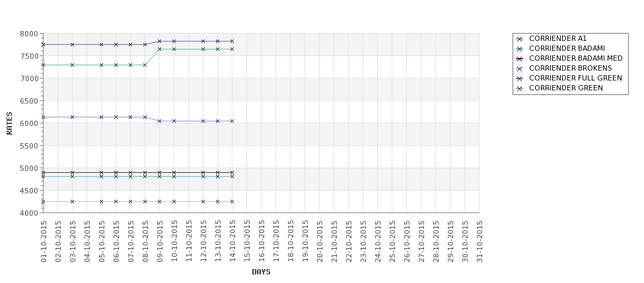Click the 4250 data point on 05-10-2015
The width and height of the screenshot is (644, 283).
tap(102, 202)
